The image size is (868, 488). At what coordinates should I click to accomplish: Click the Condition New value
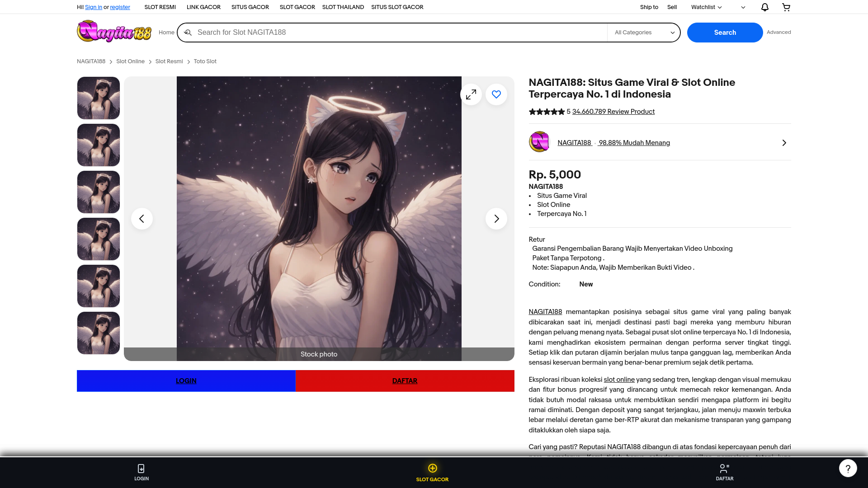point(586,284)
